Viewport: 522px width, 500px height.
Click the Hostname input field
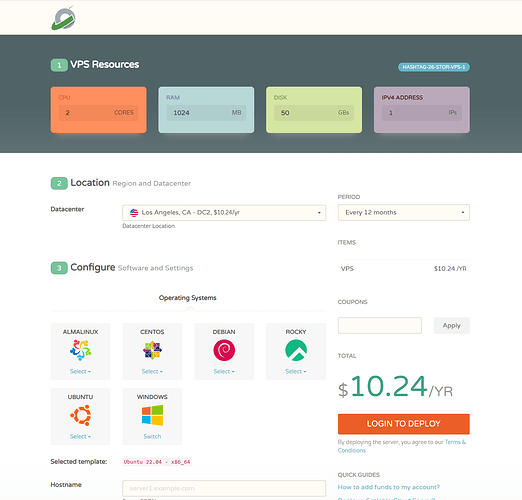(x=224, y=488)
